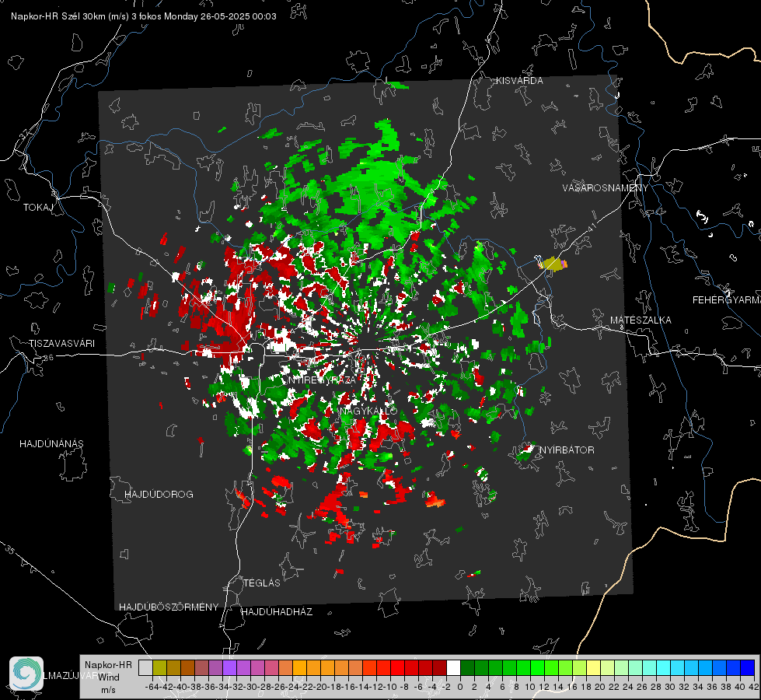The width and height of the screenshot is (761, 700).
Task: Click the NAGYKÁLLÓ town label
Action: coord(368,411)
